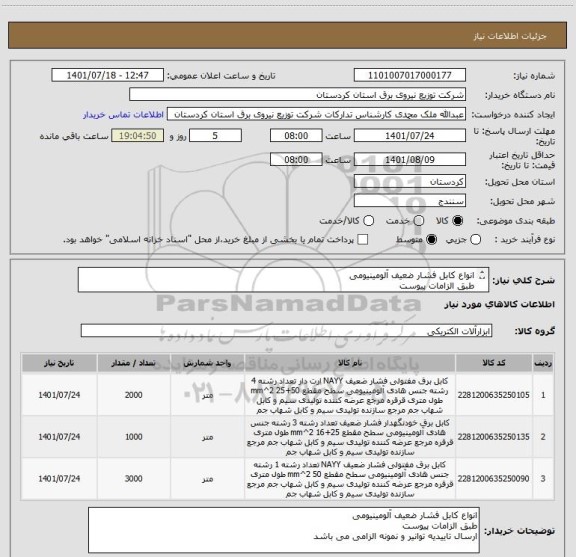The height and width of the screenshot is (557, 576).
Task: Click the unit متر in row 2
Action: (x=208, y=437)
